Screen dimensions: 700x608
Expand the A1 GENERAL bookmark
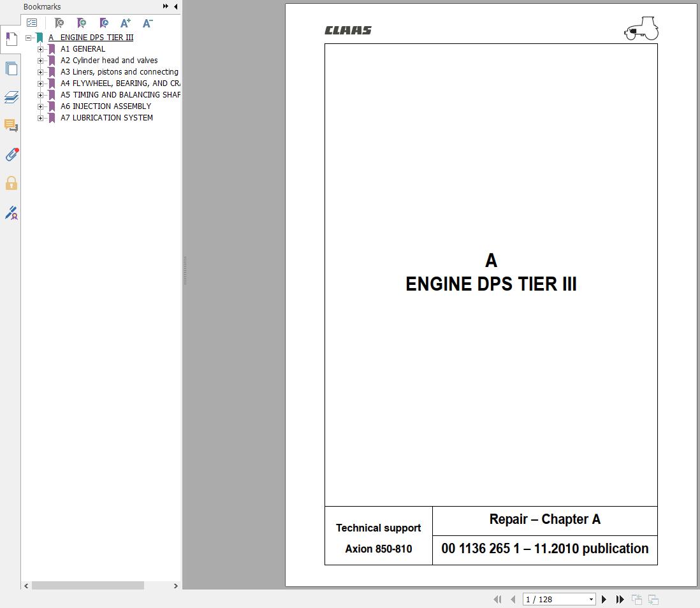40,49
